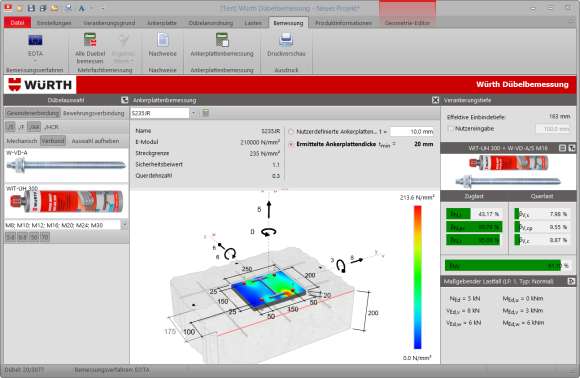The image size is (580, 378).
Task: Click the green βNV 91.10% utilization bar
Action: [503, 266]
